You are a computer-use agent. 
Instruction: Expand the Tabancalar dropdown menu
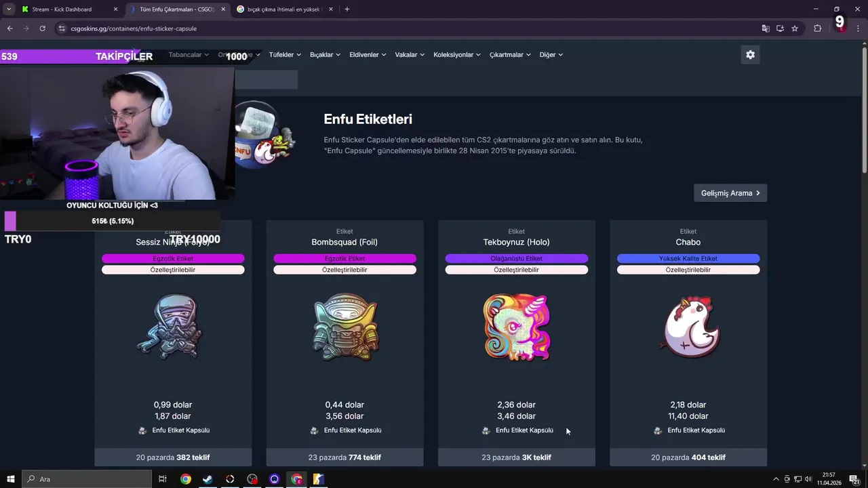189,55
